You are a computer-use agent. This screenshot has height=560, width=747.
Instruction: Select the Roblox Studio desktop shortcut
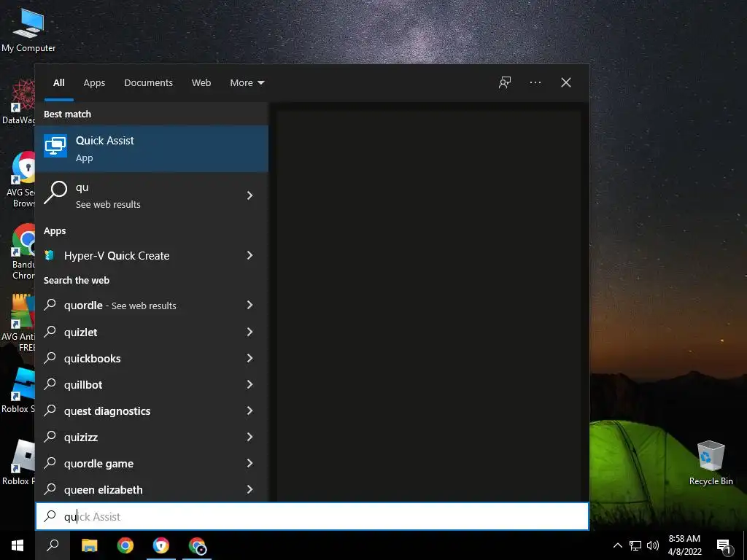(18, 391)
